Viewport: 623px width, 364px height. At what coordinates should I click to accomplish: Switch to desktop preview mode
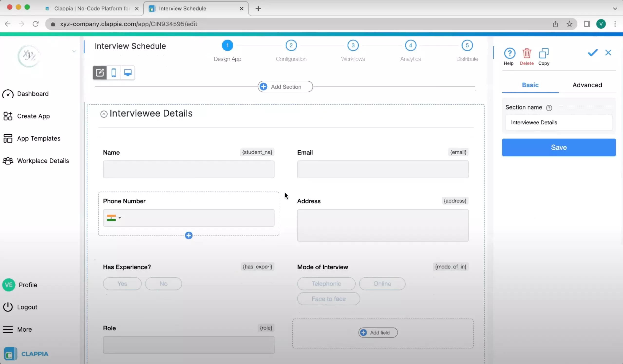(128, 73)
